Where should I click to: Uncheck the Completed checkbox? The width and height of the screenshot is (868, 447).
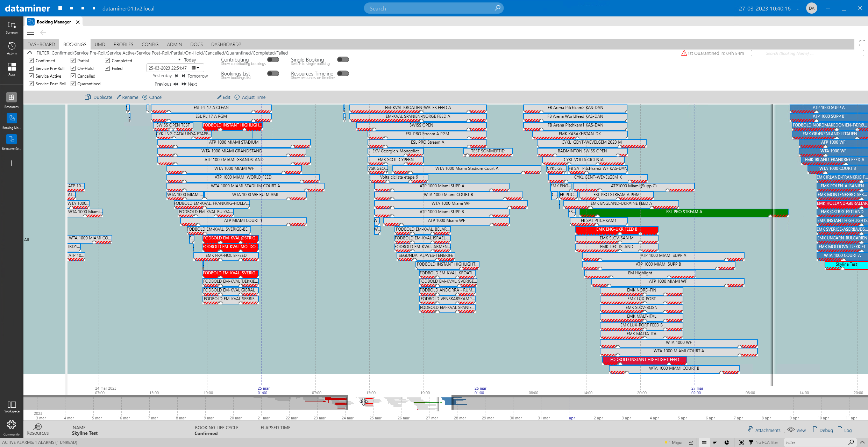107,60
